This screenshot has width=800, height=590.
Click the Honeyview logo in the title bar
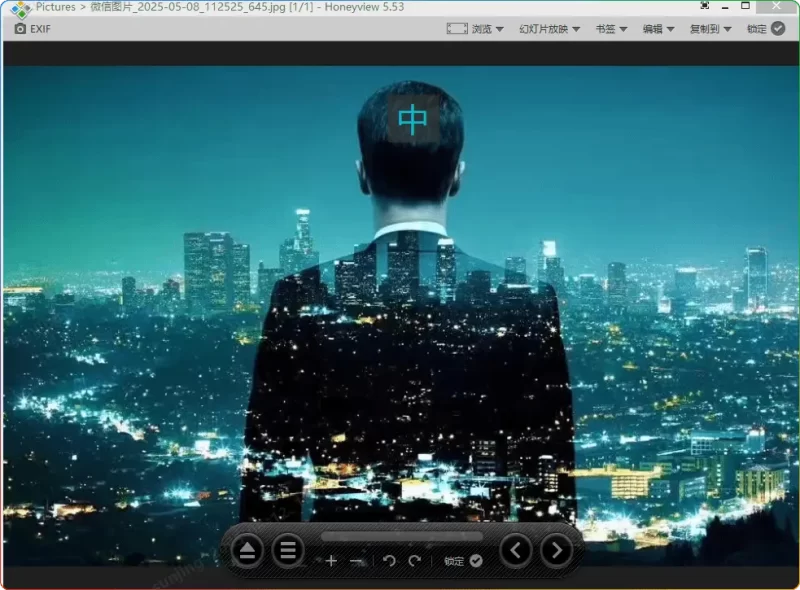(x=20, y=7)
